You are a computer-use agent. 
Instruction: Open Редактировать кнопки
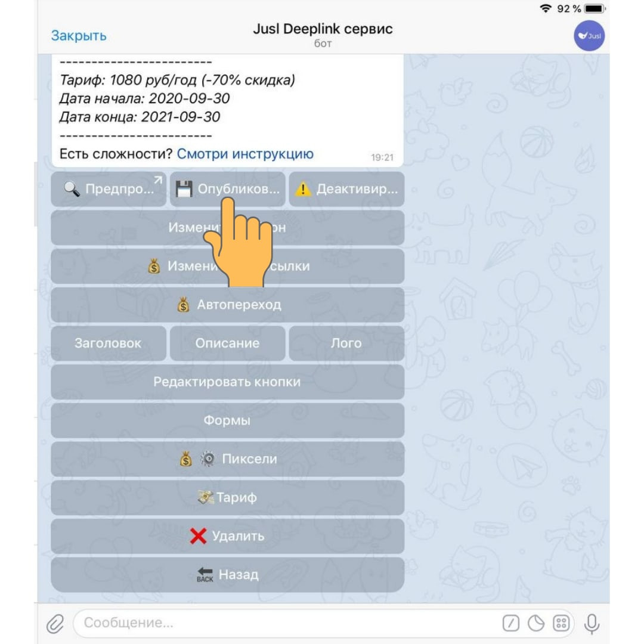pyautogui.click(x=228, y=382)
